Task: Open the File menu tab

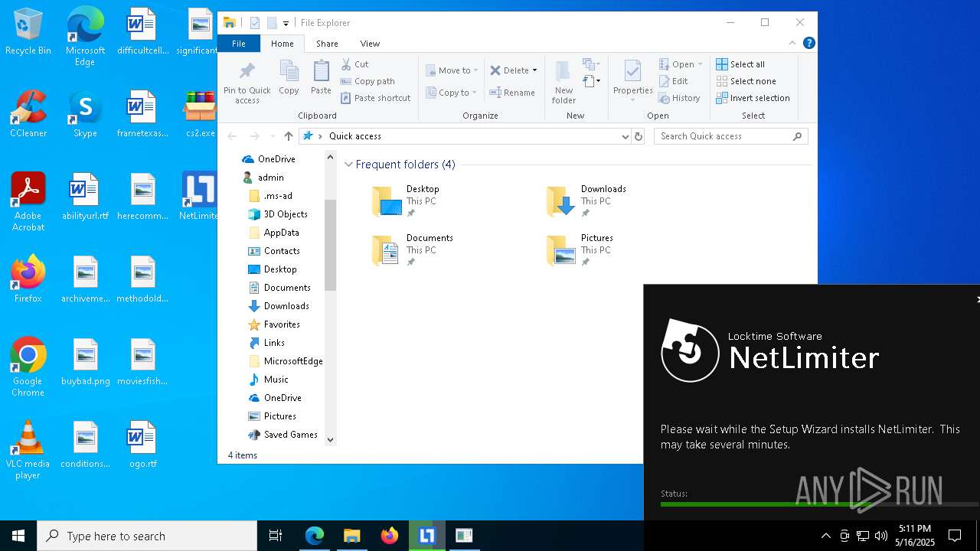Action: pyautogui.click(x=239, y=44)
